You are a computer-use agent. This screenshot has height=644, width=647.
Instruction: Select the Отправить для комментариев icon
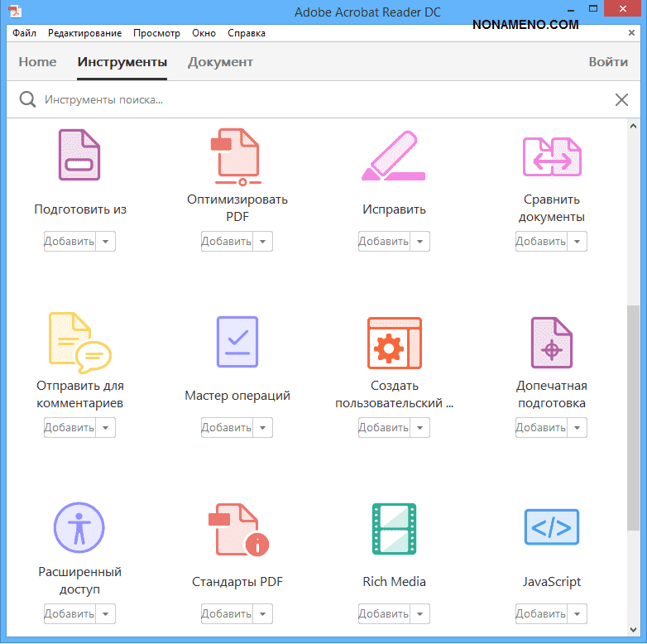(79, 342)
